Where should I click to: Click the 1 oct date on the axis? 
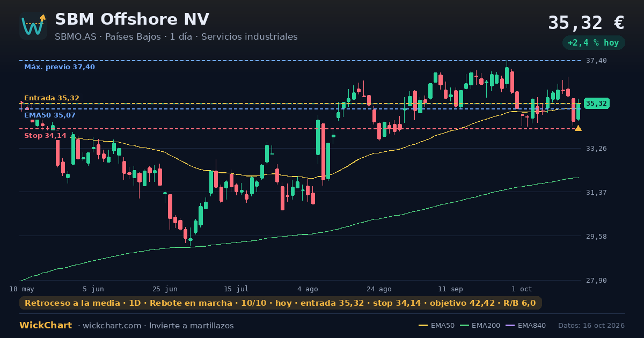pyautogui.click(x=522, y=289)
